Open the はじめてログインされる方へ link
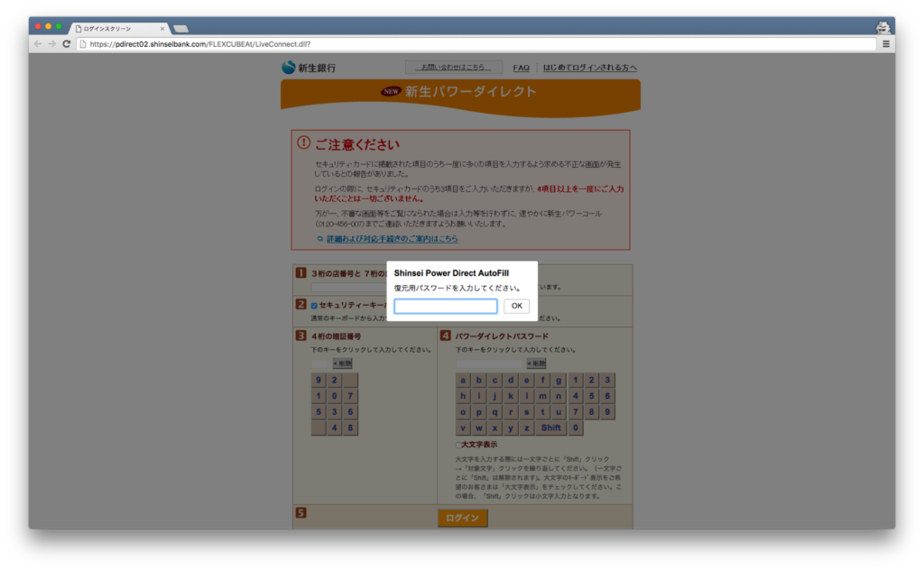Screen dimensions: 924x570 [x=590, y=68]
